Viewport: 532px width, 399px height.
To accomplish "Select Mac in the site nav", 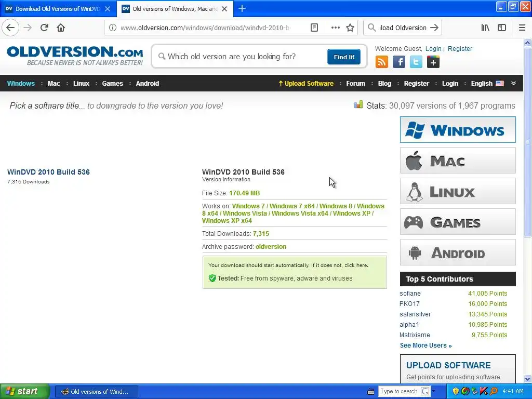I will coord(54,84).
